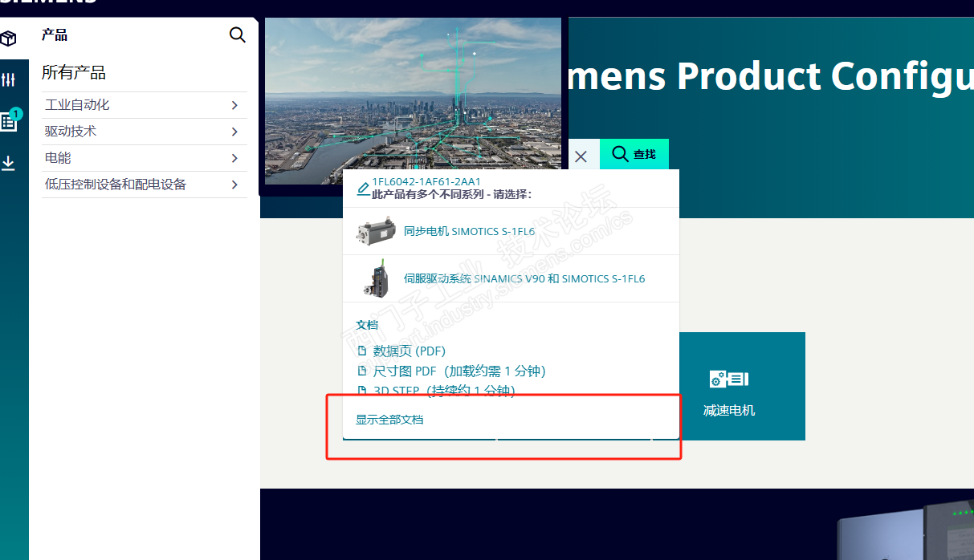This screenshot has width=974, height=560.
Task: Click the SINAMICS V90 servo drive image
Action: tap(378, 279)
